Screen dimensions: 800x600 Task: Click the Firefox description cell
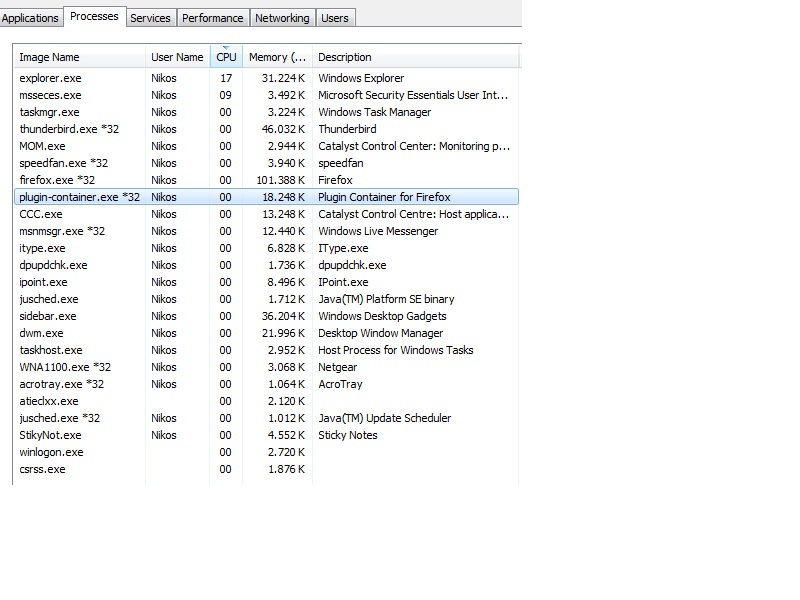click(335, 180)
